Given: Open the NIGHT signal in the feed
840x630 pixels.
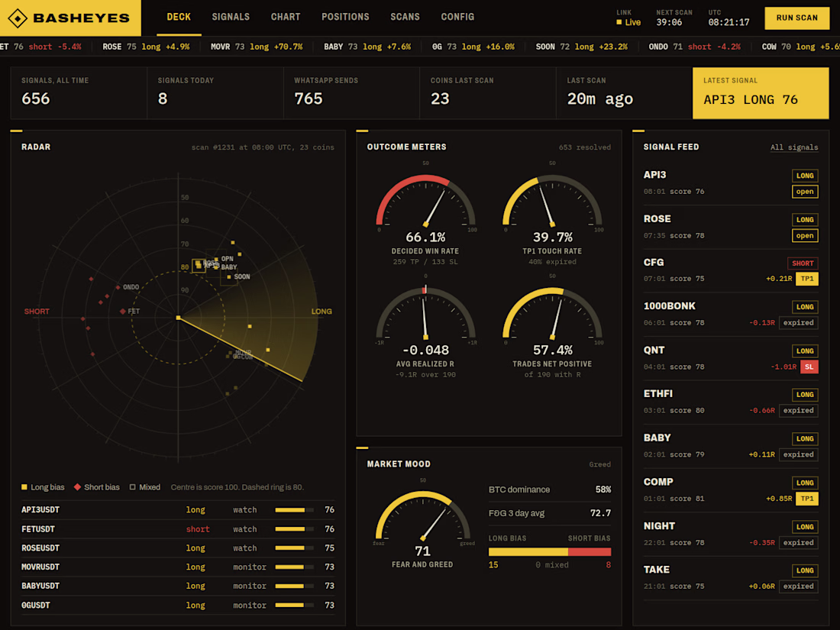Looking at the screenshot, I should (731, 534).
